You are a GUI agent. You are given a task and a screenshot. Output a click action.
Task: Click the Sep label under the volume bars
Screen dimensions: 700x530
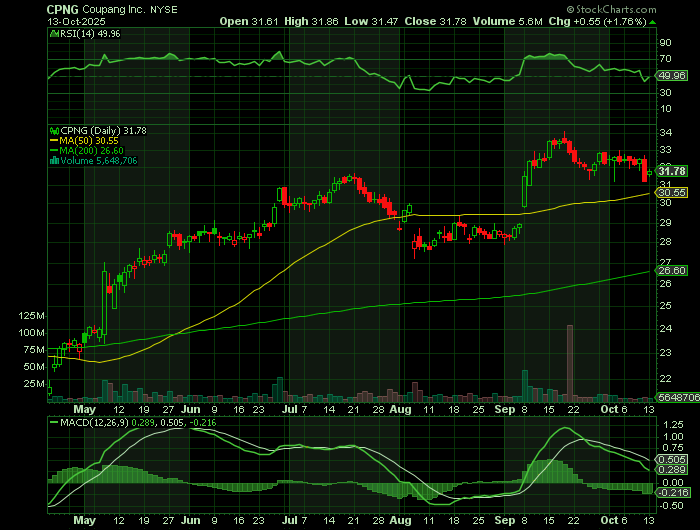505,409
